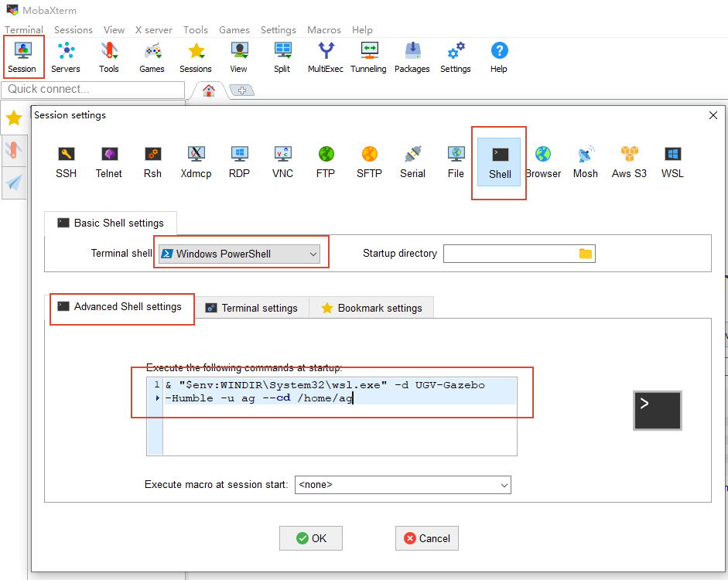Open the Macros menu
The image size is (728, 580).
point(324,29)
